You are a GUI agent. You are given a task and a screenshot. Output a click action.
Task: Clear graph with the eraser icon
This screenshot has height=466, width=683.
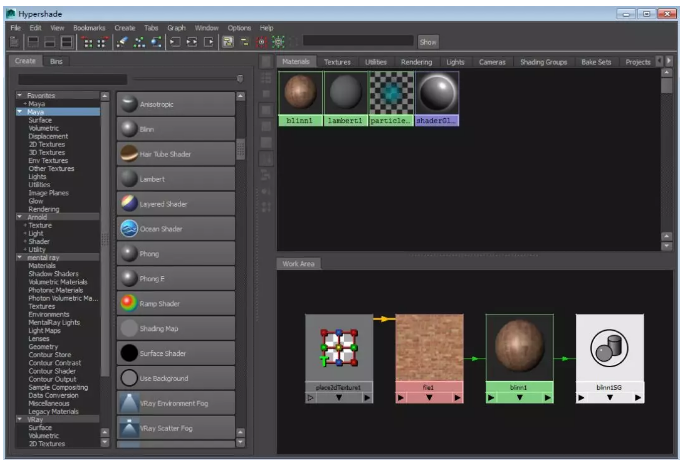click(x=122, y=42)
